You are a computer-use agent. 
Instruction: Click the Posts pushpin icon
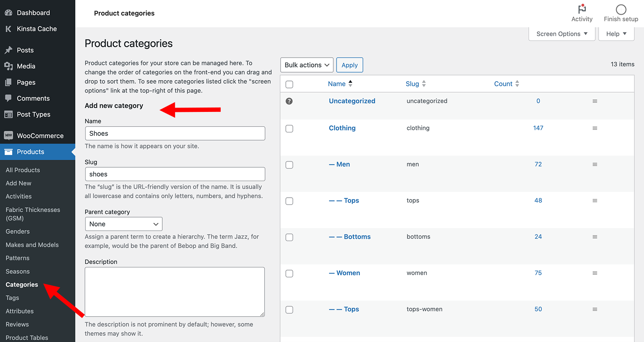click(8, 50)
